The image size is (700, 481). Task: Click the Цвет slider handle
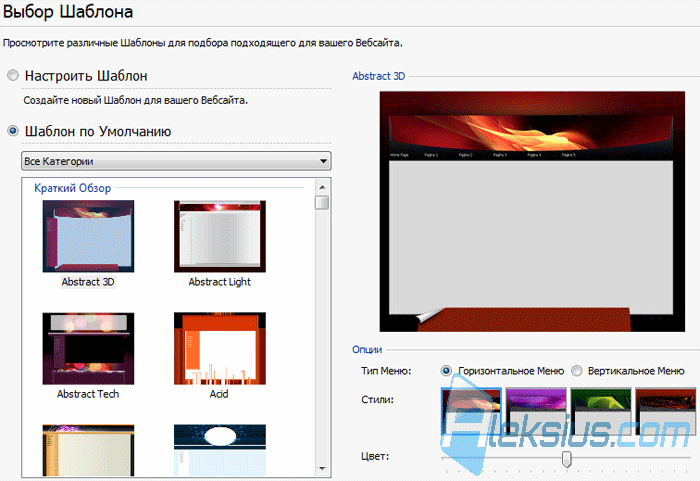[x=567, y=459]
